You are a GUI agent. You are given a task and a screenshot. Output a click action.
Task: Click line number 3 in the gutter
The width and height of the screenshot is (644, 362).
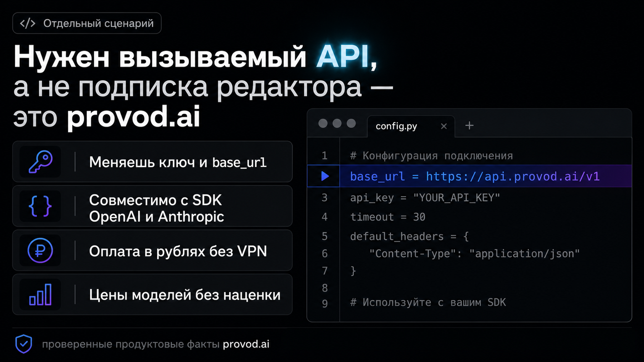click(325, 198)
